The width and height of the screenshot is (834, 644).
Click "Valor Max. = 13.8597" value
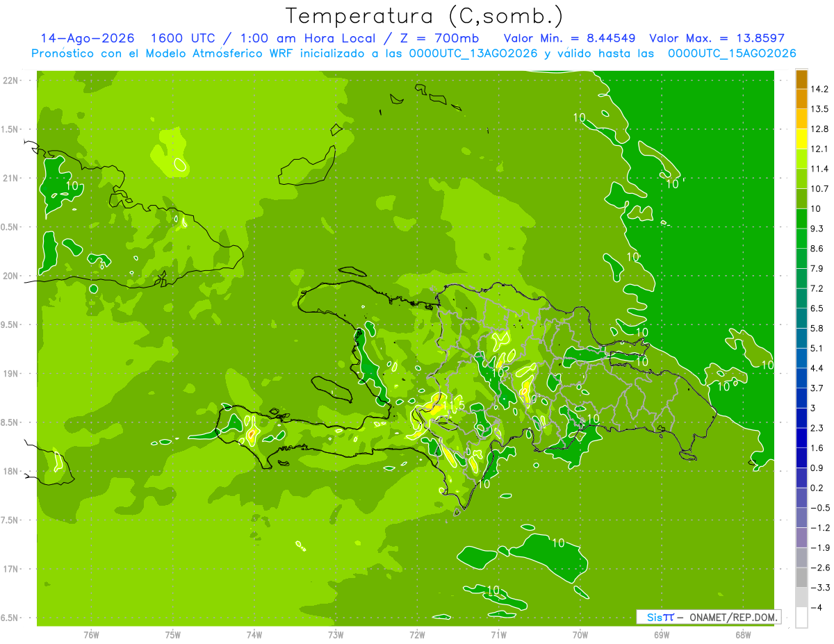(x=717, y=38)
